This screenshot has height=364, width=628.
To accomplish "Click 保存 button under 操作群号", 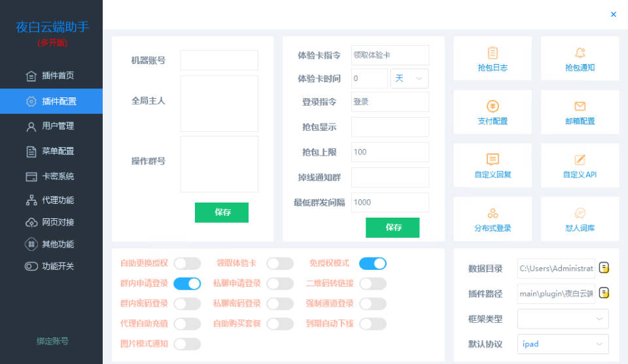I will (x=222, y=212).
